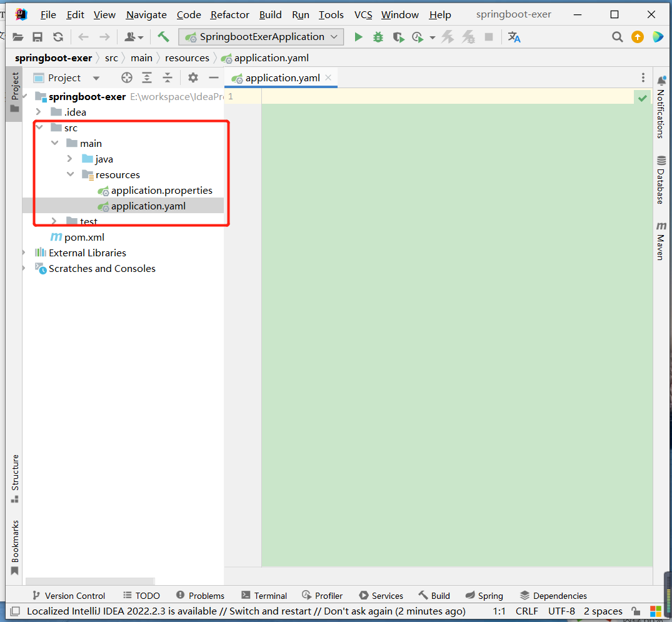Open the Bookmarks side tool window
The height and width of the screenshot is (622, 672).
click(15, 548)
